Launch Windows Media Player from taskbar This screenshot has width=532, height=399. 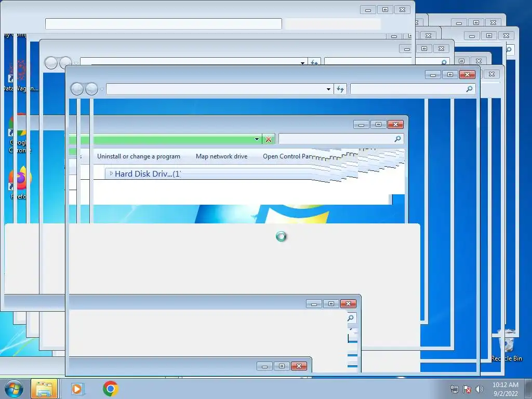click(x=77, y=389)
